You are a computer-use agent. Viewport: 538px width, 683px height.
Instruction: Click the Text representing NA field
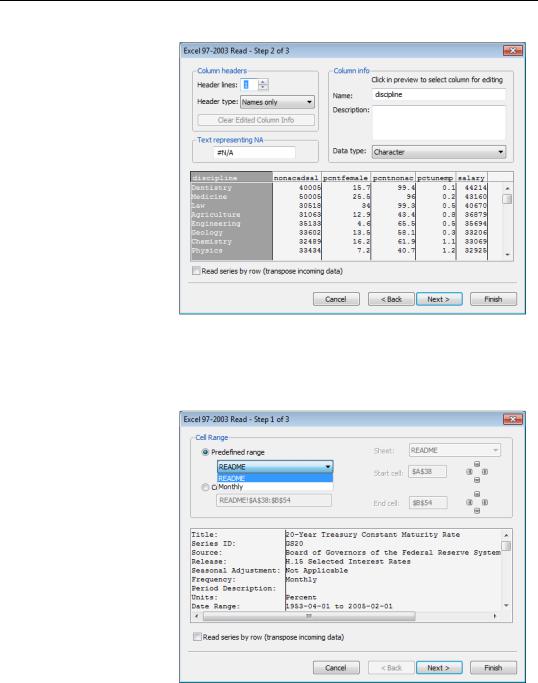click(254, 153)
